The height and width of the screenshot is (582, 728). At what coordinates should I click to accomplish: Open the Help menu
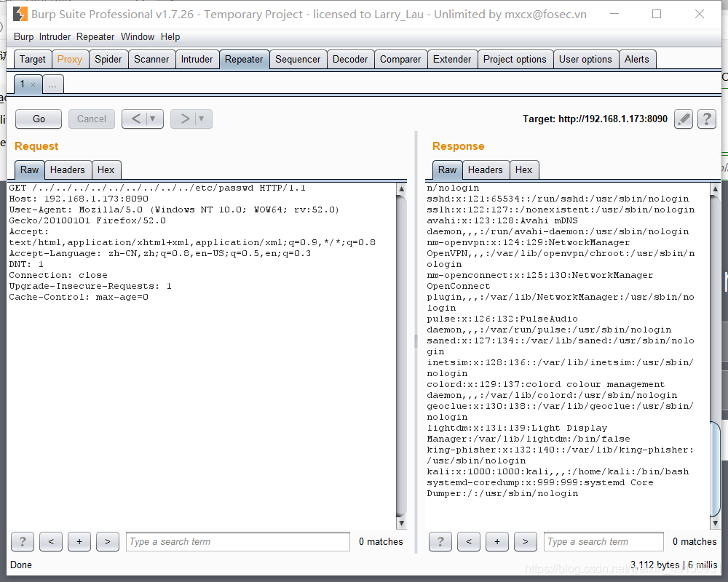[x=170, y=36]
